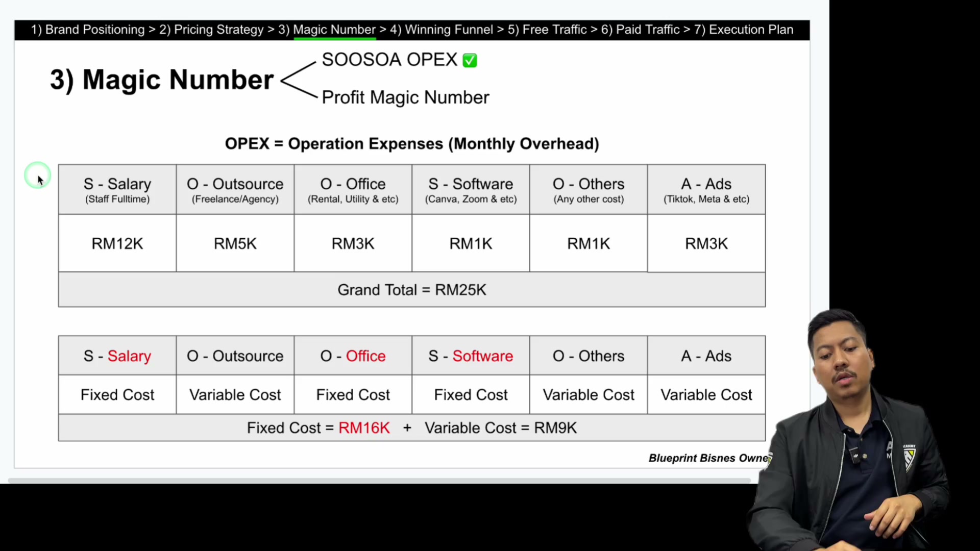Click the 'Grand Total = RM25K' row

(412, 290)
